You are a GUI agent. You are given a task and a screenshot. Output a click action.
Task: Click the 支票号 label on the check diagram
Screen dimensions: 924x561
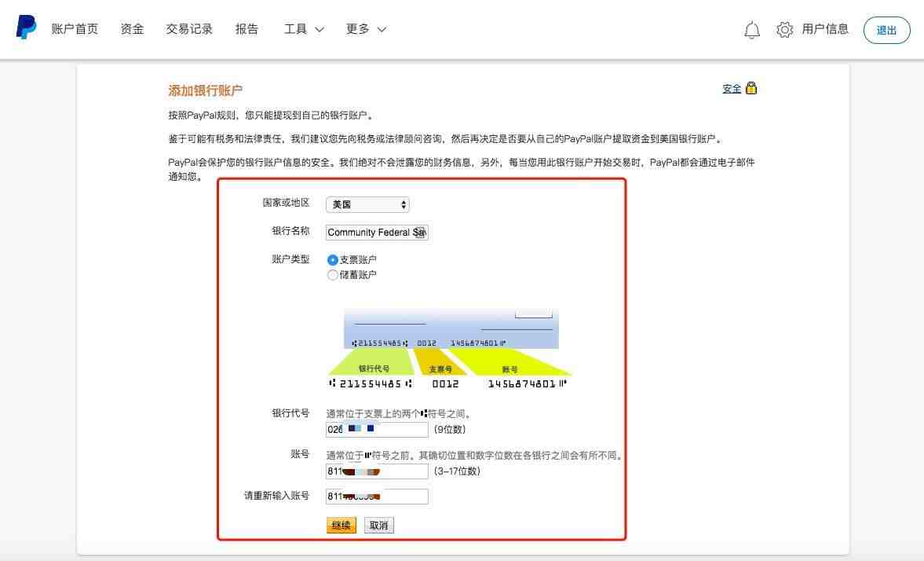pyautogui.click(x=440, y=369)
